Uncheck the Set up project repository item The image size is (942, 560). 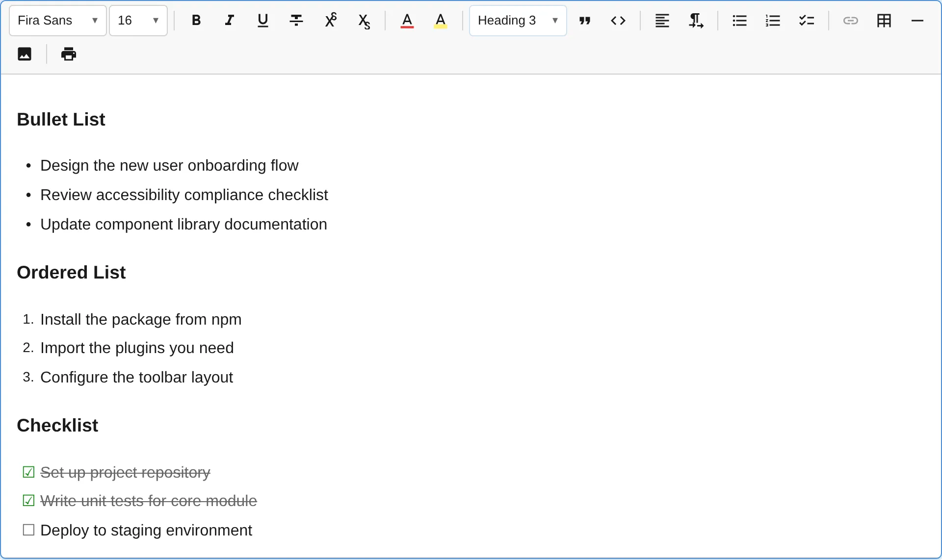29,472
